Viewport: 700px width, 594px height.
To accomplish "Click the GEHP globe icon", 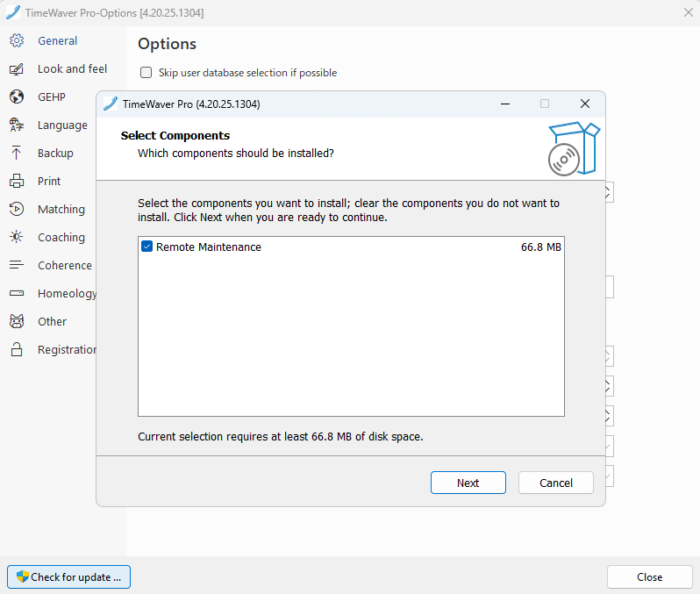I will 17,97.
